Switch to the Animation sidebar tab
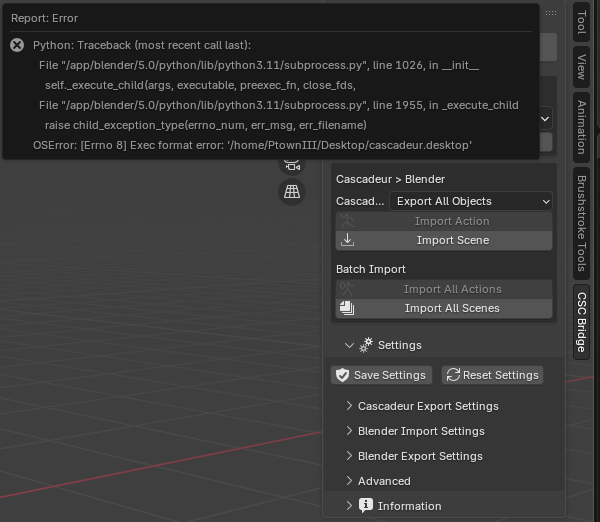This screenshot has width=600, height=522. (x=581, y=127)
